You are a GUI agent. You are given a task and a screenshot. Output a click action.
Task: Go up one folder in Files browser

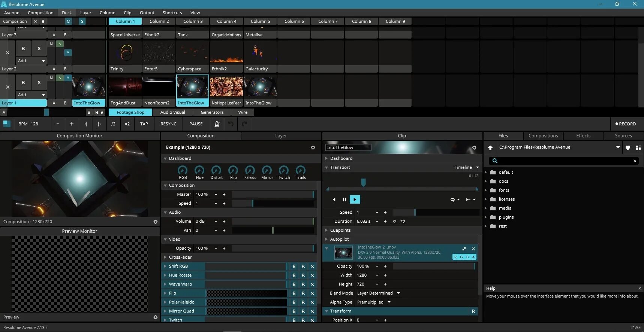click(x=490, y=147)
